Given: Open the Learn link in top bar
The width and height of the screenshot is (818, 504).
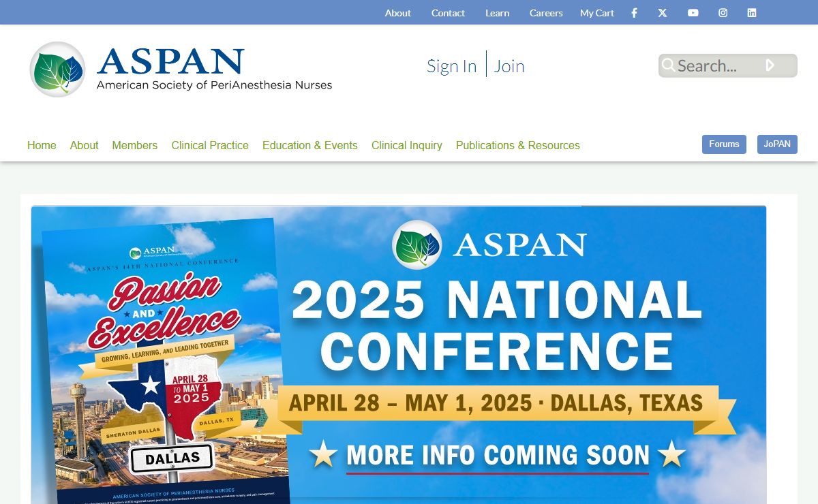Looking at the screenshot, I should point(498,13).
